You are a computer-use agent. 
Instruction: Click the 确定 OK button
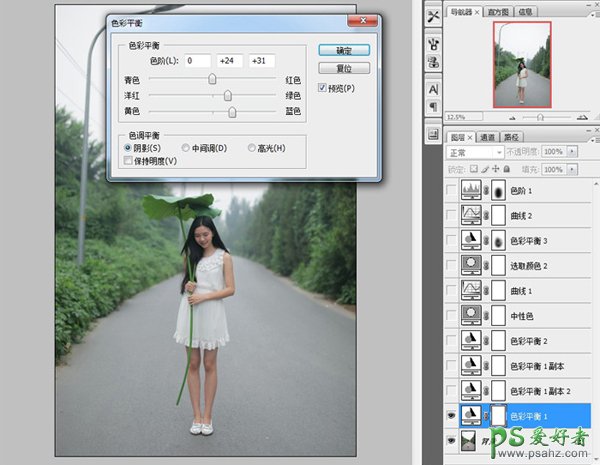(343, 49)
